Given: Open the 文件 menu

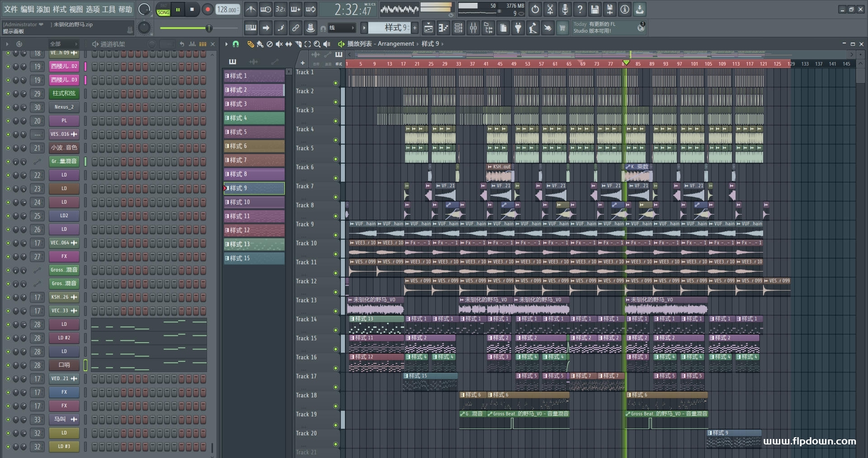Looking at the screenshot, I should coord(11,10).
